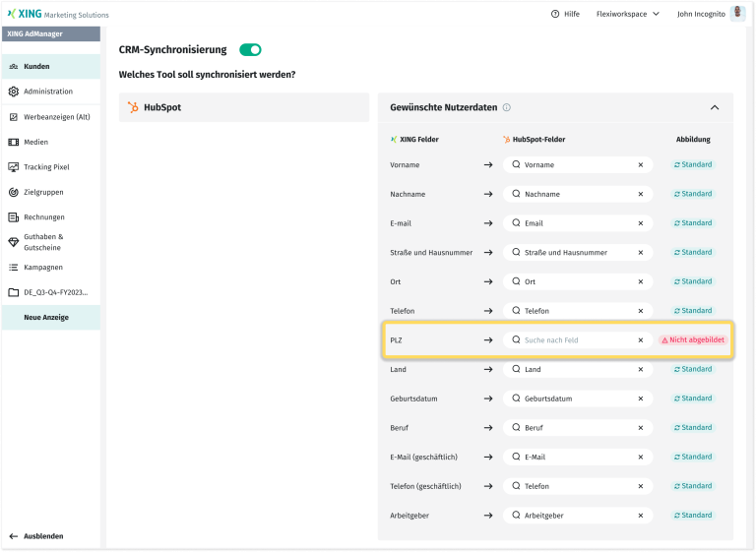
Task: Click the Hilfe question mark icon
Action: coord(555,14)
